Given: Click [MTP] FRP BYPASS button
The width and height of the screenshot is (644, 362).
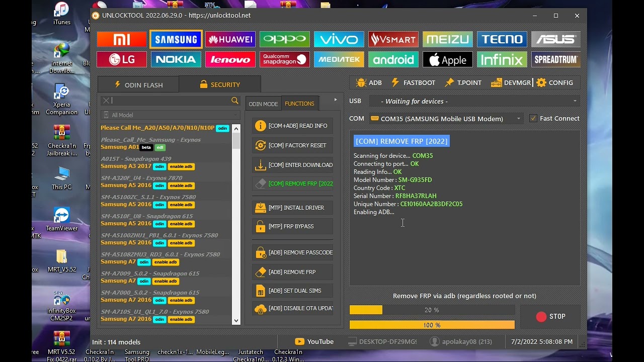Looking at the screenshot, I should pyautogui.click(x=292, y=227).
